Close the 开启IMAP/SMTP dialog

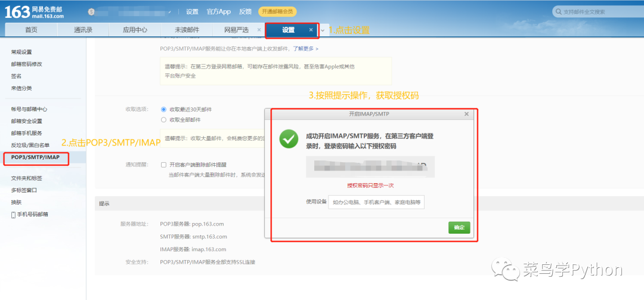point(466,115)
